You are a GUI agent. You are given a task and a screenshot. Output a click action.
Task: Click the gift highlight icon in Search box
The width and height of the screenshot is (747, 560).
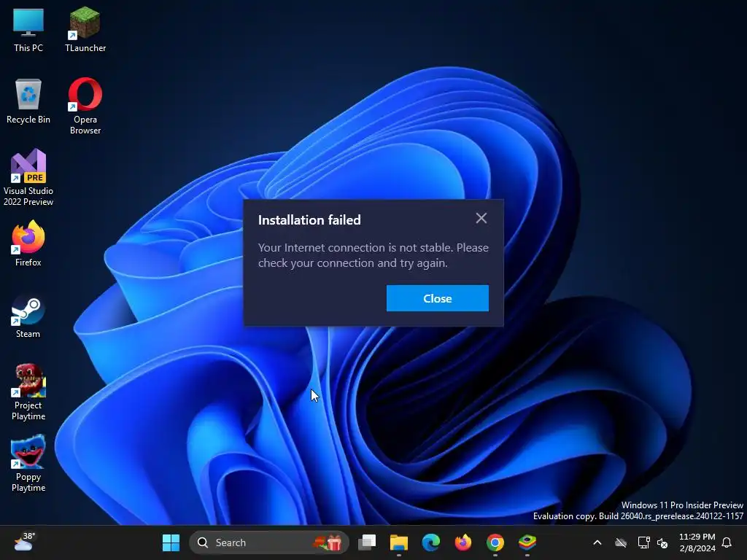328,542
